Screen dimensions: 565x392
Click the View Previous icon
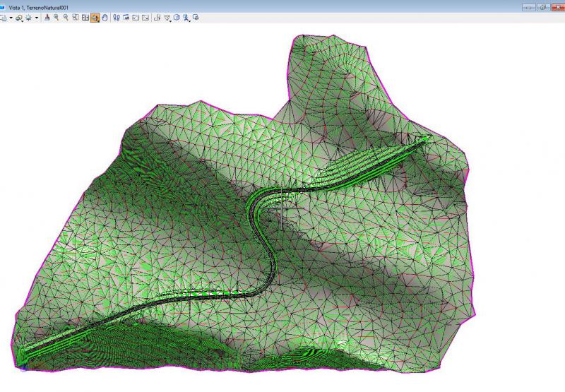click(x=136, y=18)
